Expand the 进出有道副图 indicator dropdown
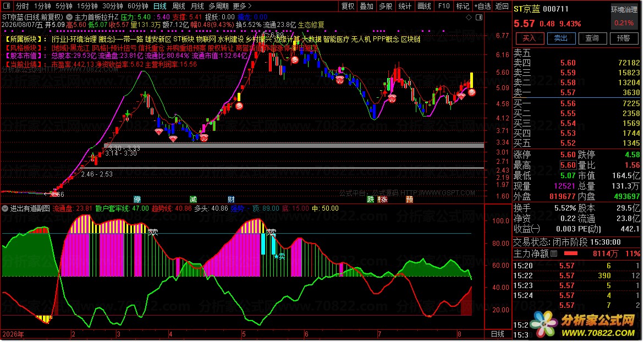This screenshot has height=342, width=644. tap(5, 208)
